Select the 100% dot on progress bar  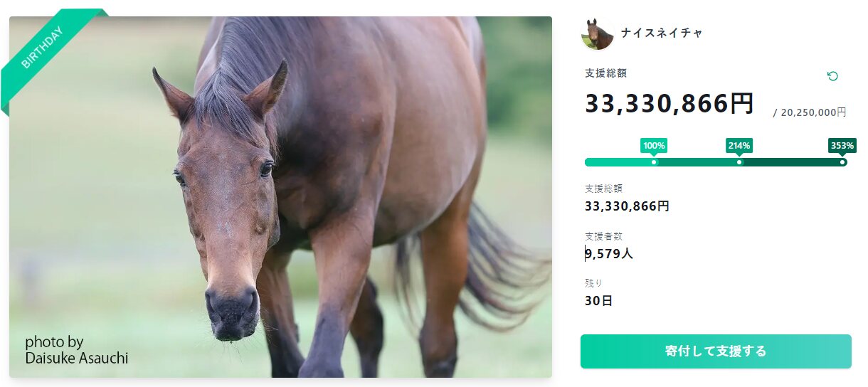[x=655, y=162]
